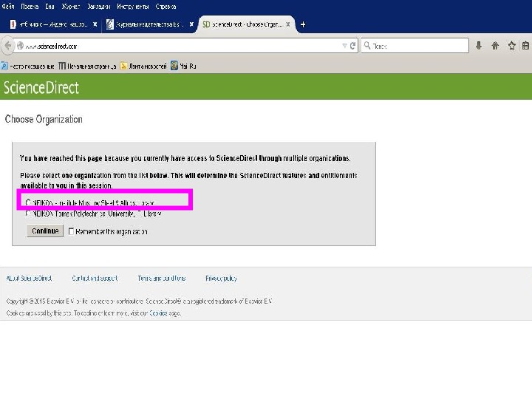Open the most visited bookmark
Viewport: 532px width, 399px height.
tap(27, 66)
